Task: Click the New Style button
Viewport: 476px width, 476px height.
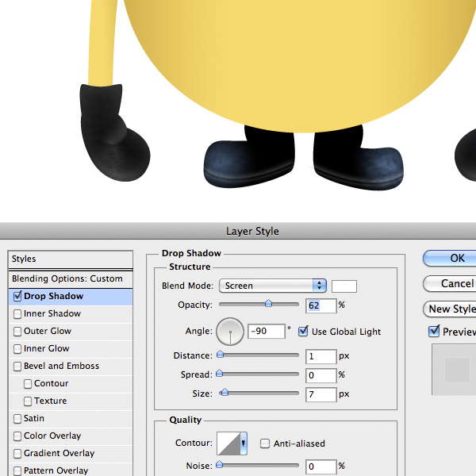Action: 451,309
